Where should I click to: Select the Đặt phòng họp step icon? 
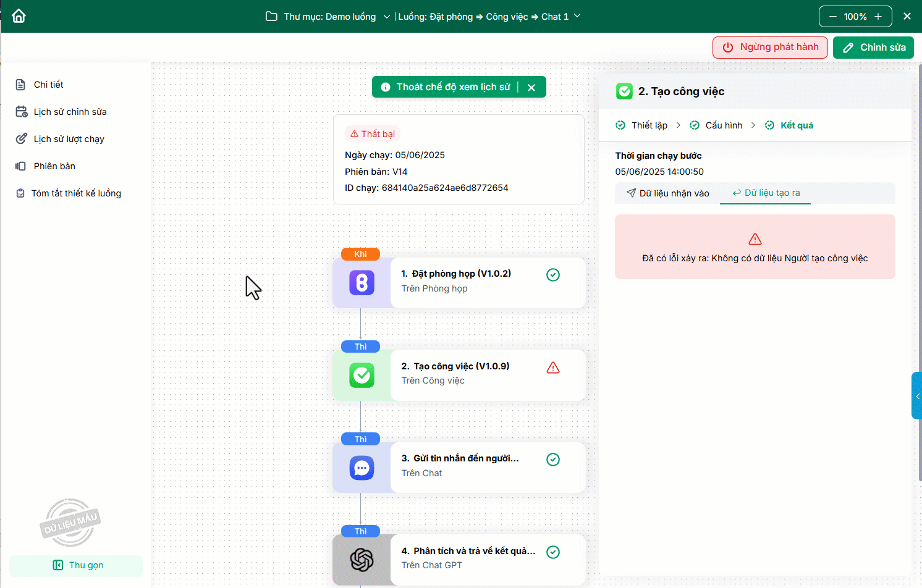click(x=362, y=283)
